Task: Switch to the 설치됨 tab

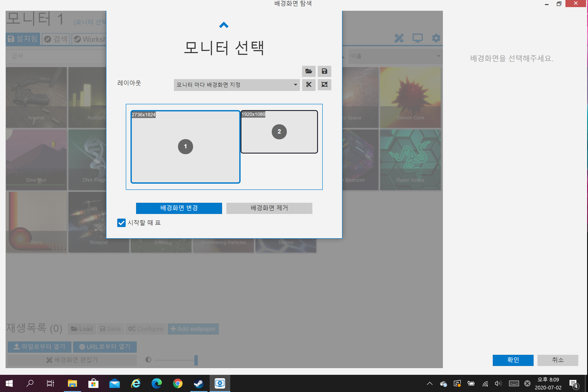Action: tap(23, 39)
